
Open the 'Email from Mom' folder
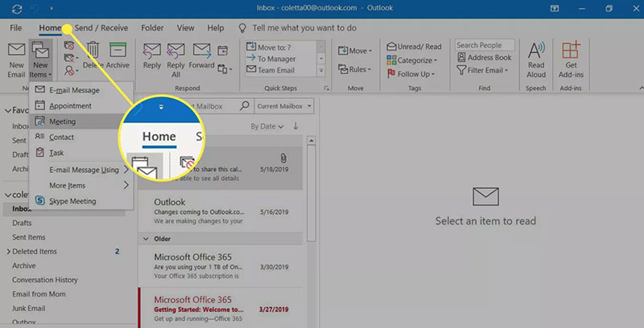click(x=39, y=294)
